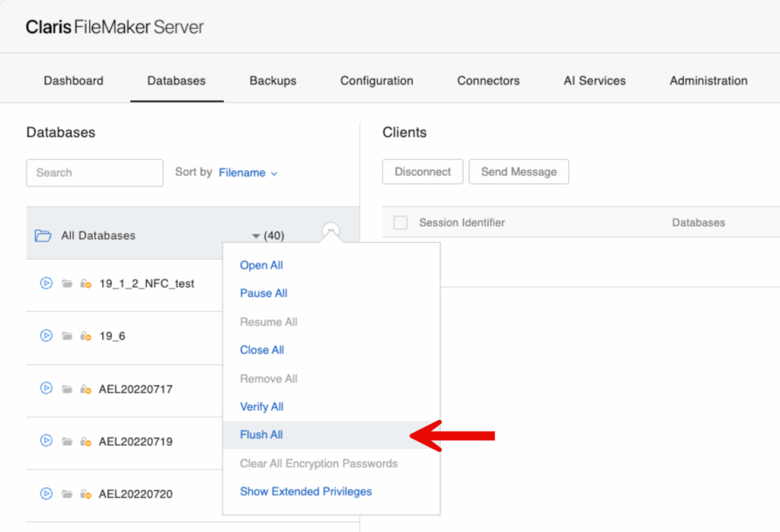Switch to the Administration tab
This screenshot has height=532, width=780.
708,81
